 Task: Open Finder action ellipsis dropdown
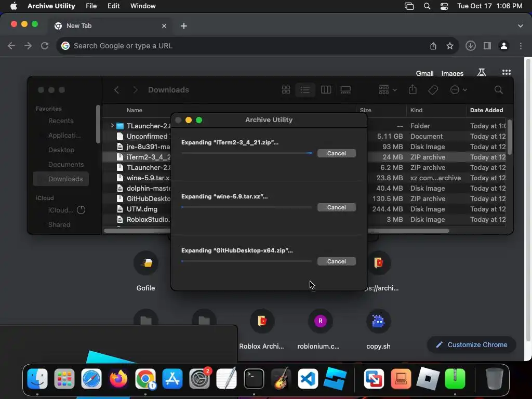(x=458, y=90)
